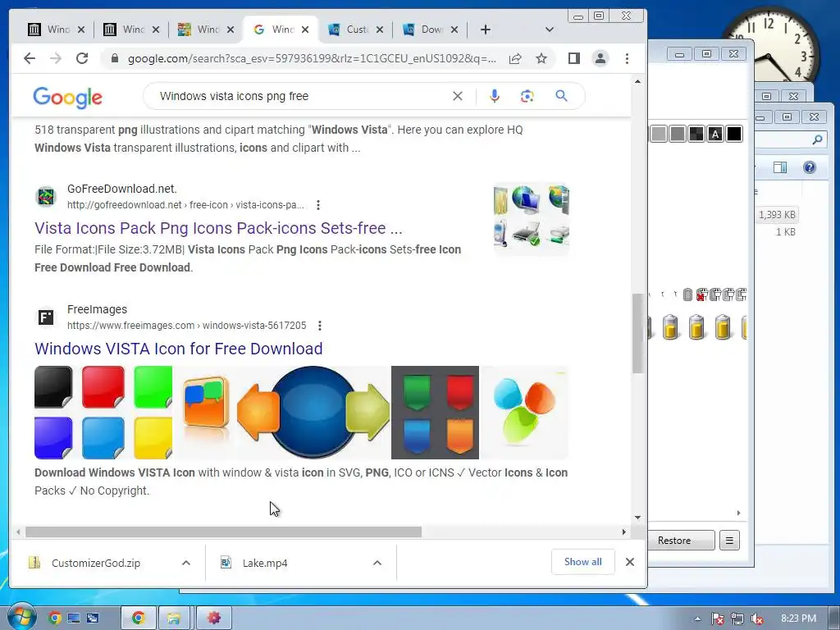Open the File Explorer taskbar button
This screenshot has width=840, height=630.
[174, 619]
